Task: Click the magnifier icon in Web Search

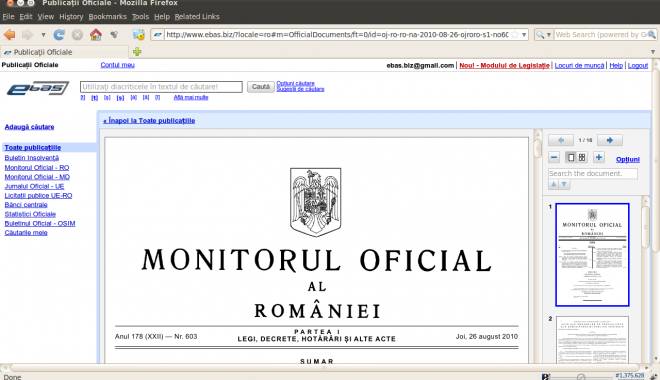Action: [x=652, y=35]
